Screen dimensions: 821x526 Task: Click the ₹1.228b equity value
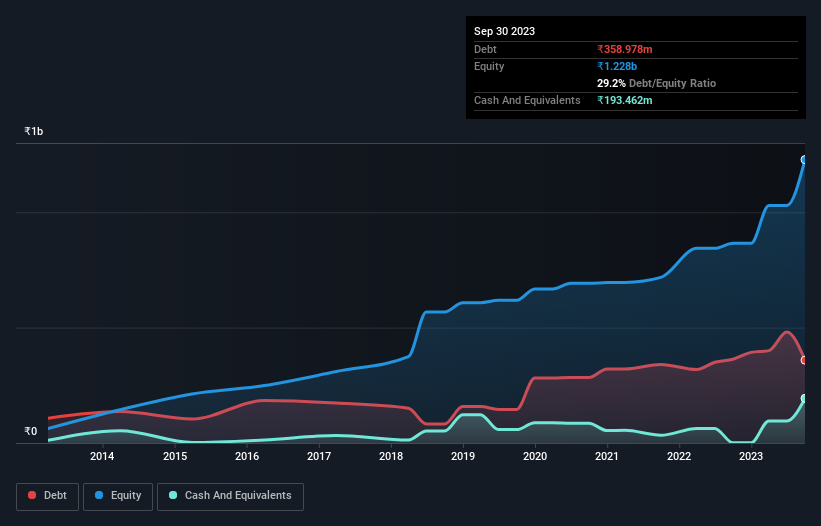click(x=617, y=66)
